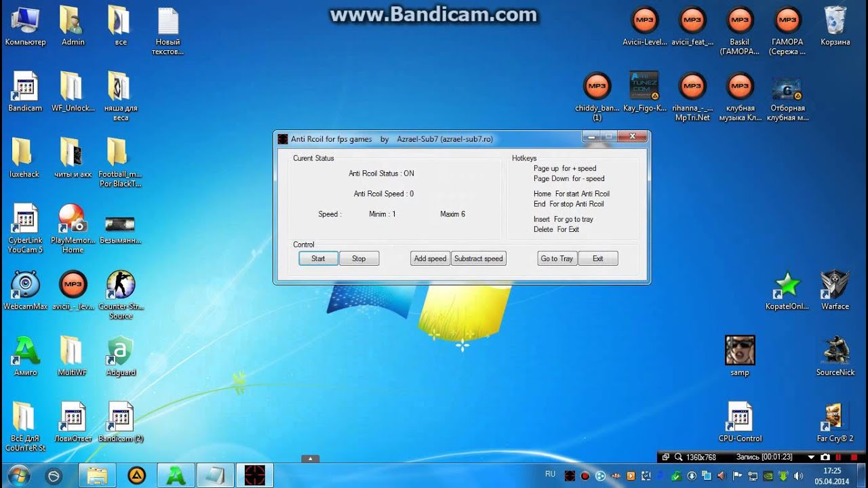868x488 pixels.
Task: Select the Новый текстовый document icon
Action: [167, 32]
